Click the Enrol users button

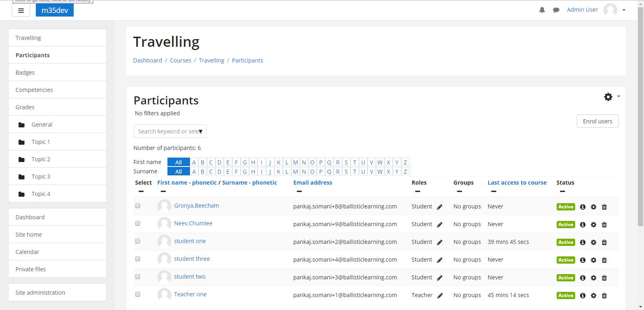tap(597, 121)
